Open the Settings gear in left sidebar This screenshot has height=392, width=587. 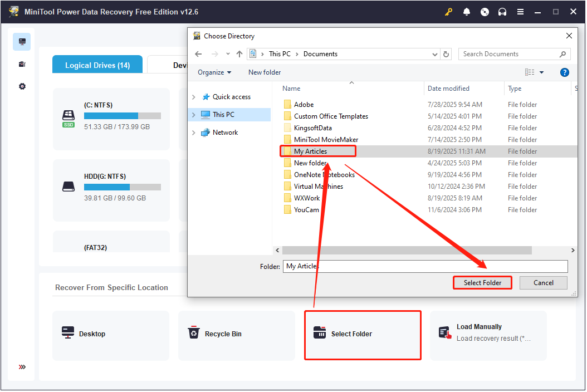tap(22, 86)
